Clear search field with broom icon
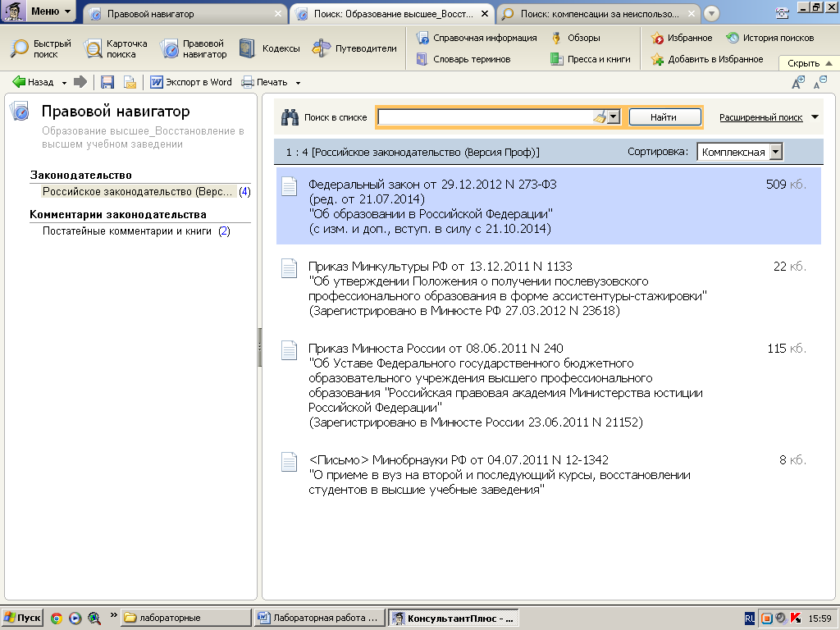This screenshot has width=840, height=630. tap(600, 116)
